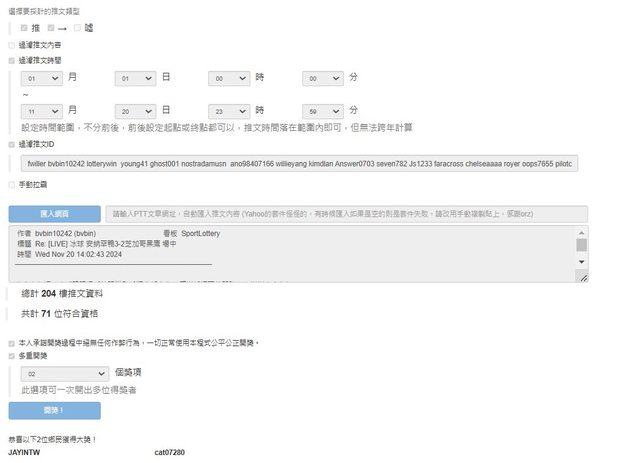Check the 多重開獎 option

(x=12, y=356)
